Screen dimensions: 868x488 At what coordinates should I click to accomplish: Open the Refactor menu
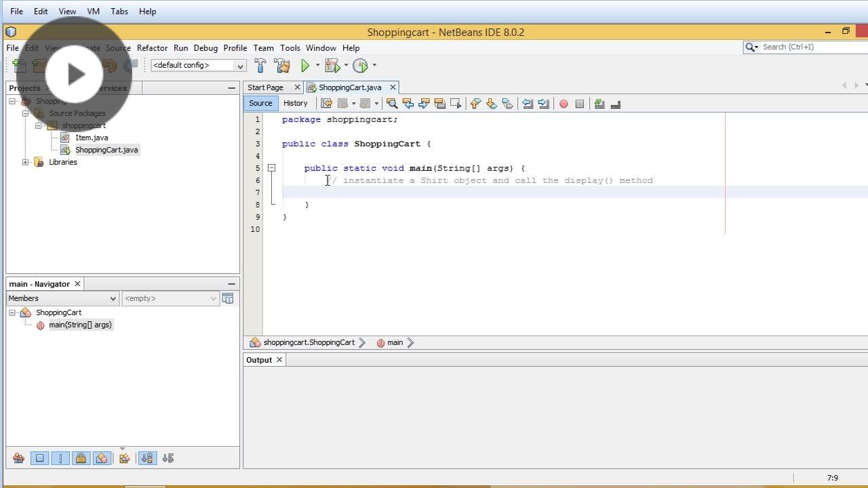[152, 48]
